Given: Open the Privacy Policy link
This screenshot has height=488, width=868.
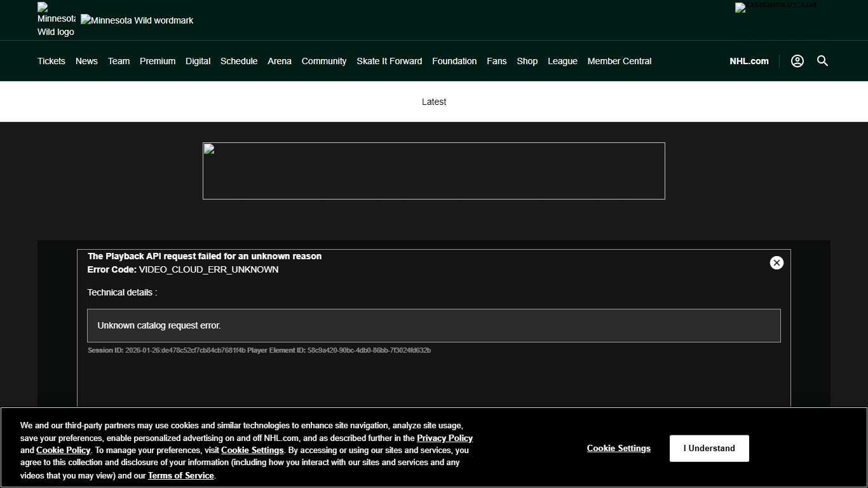Looking at the screenshot, I should coord(444,438).
